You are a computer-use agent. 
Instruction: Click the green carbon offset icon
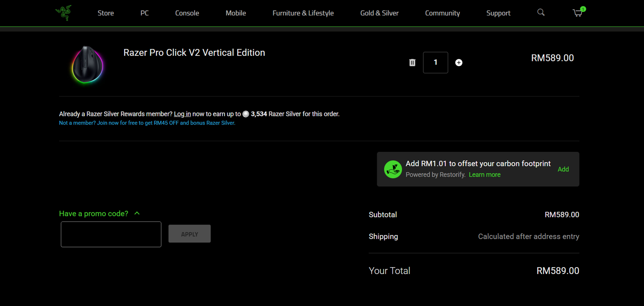(393, 169)
